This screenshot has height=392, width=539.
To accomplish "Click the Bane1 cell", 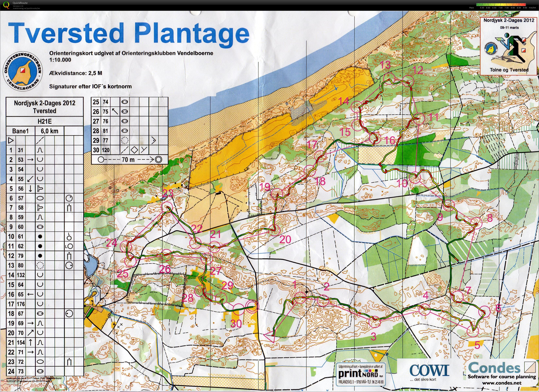I will [20, 131].
